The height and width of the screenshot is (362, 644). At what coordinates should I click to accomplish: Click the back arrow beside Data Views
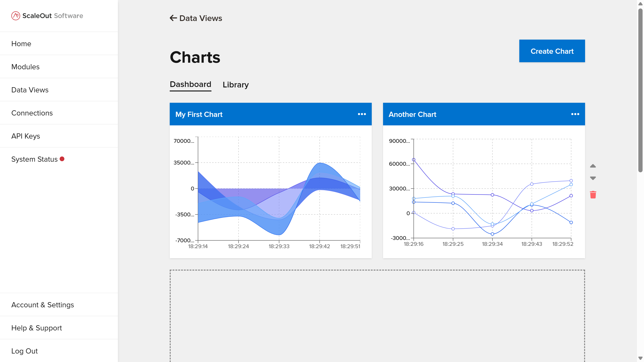coord(173,18)
